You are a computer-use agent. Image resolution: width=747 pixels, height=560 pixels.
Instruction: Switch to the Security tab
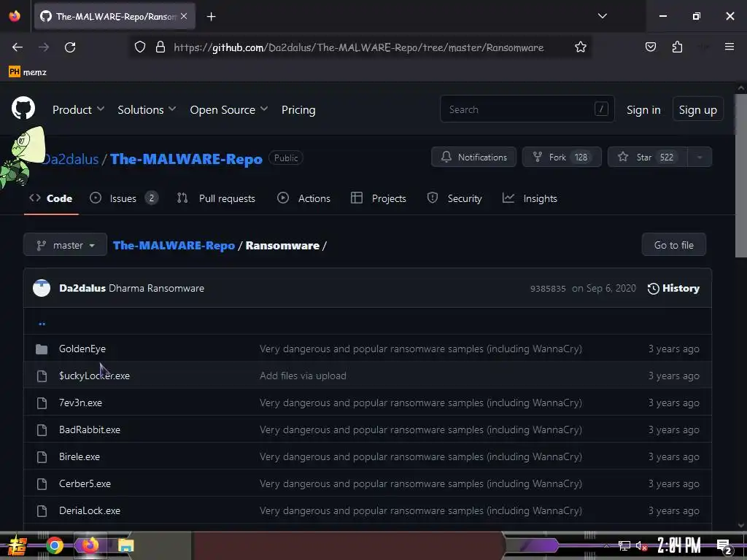tap(454, 198)
